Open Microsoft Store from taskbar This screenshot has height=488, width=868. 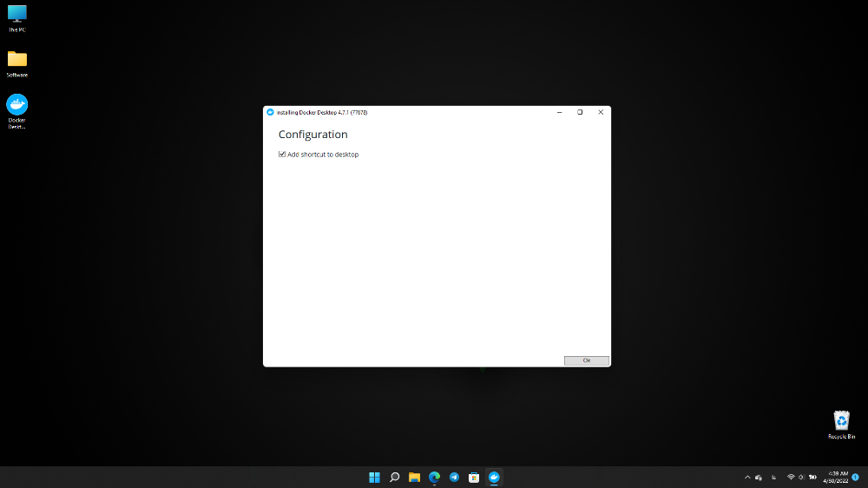(x=474, y=478)
